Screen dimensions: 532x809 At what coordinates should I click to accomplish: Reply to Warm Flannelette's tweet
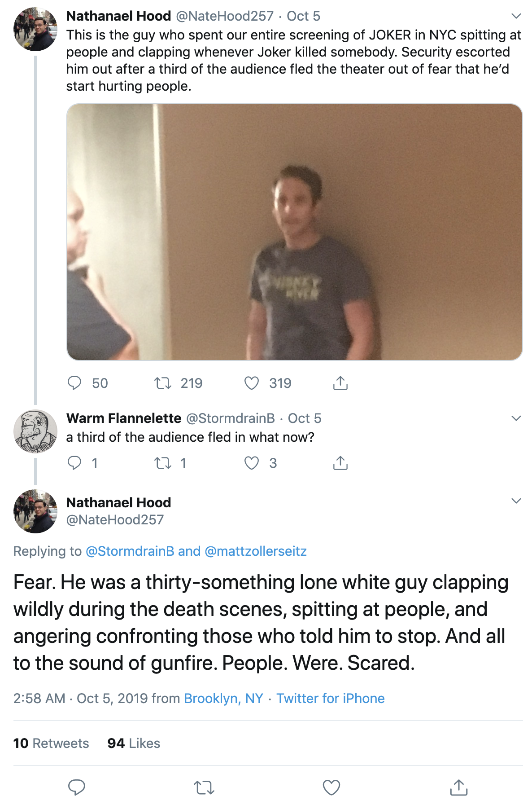(x=74, y=462)
